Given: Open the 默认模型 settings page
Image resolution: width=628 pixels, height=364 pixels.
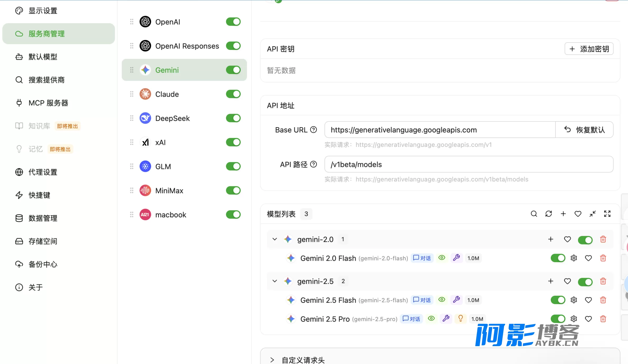Looking at the screenshot, I should (43, 57).
